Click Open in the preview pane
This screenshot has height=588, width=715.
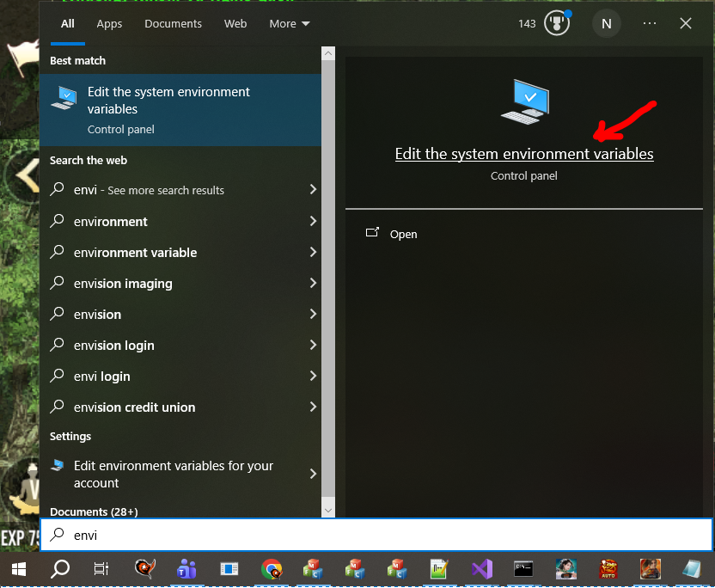click(403, 234)
